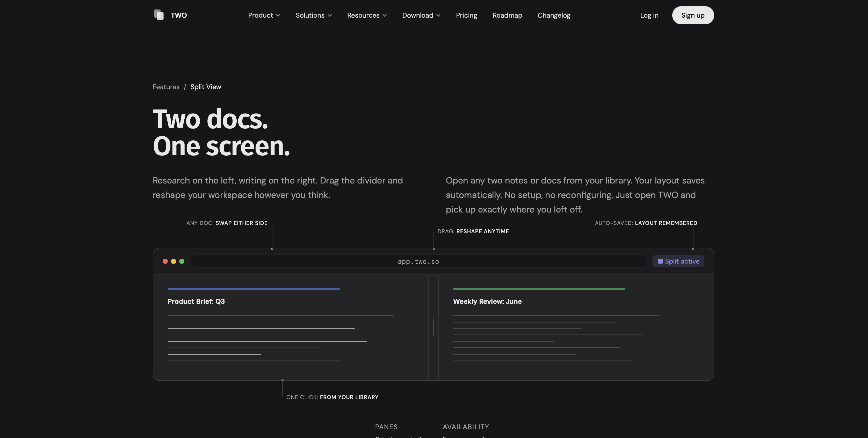This screenshot has height=438, width=868.
Task: Click the red close dot in mockup
Action: pos(165,261)
